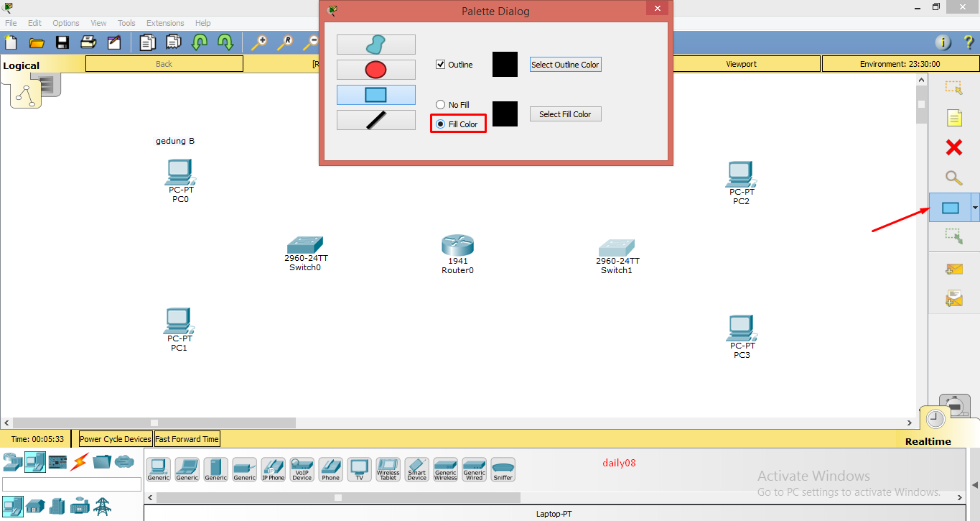Click the Router0 device on the canvas
This screenshot has height=521, width=980.
[x=457, y=244]
